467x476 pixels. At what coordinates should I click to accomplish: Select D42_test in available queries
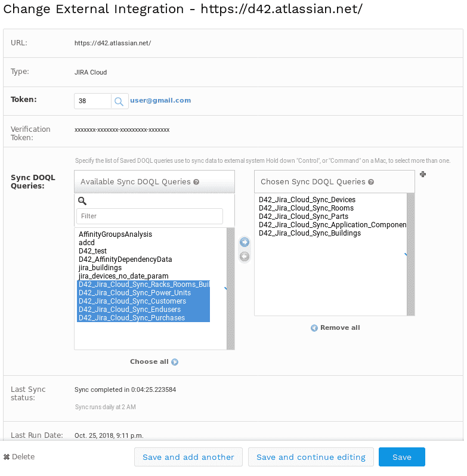coord(93,251)
